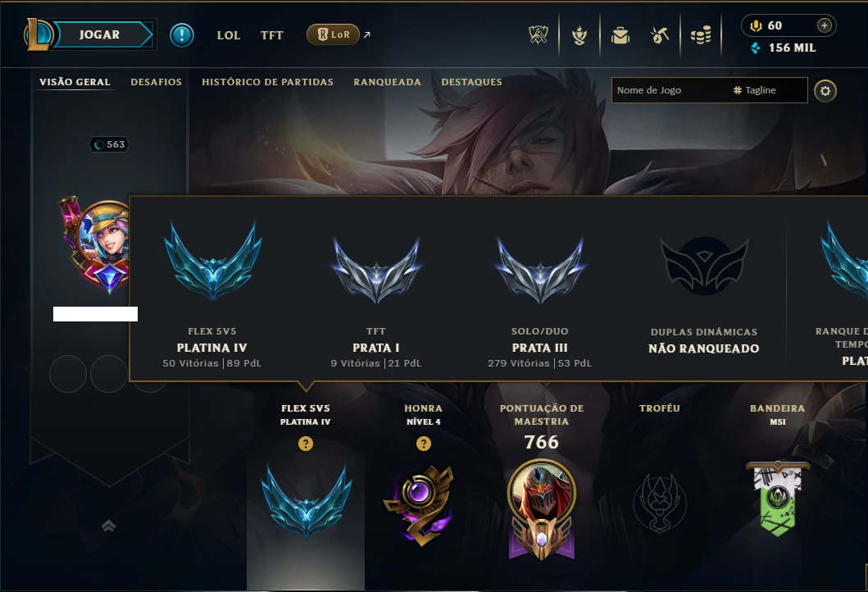Expand the banner with the double chevron
868x592 pixels.
click(108, 526)
